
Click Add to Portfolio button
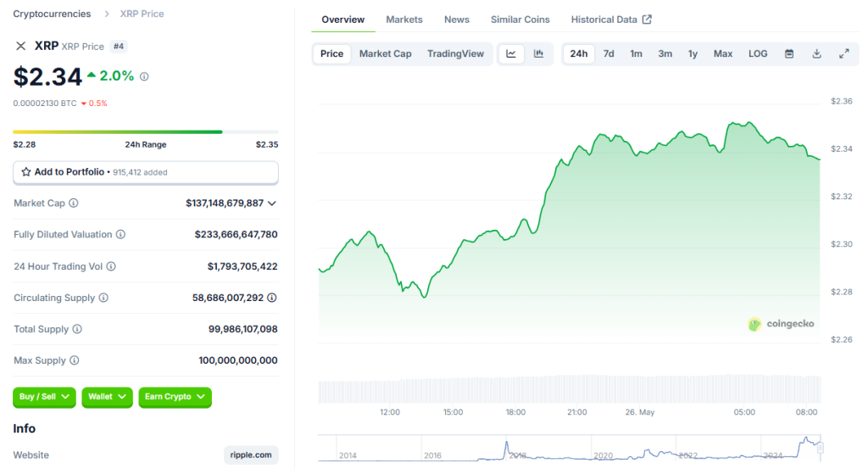pyautogui.click(x=146, y=172)
